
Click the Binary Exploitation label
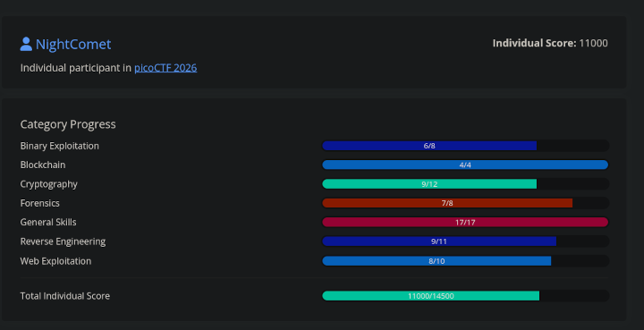(x=60, y=146)
